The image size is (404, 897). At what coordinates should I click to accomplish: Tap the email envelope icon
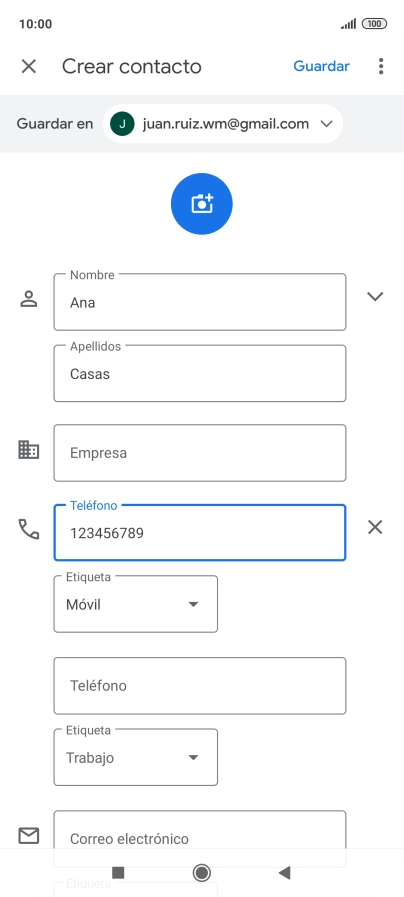(29, 836)
